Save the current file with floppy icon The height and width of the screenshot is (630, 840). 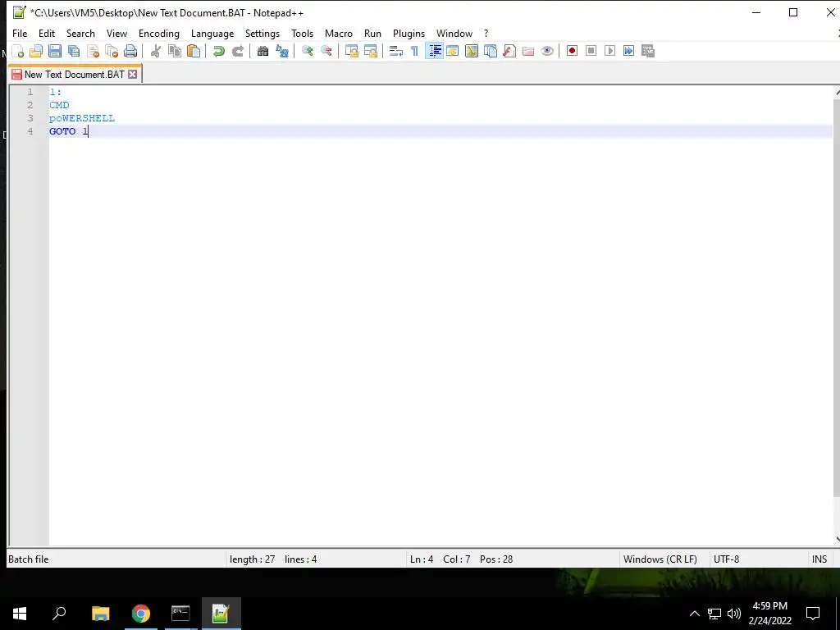click(55, 51)
